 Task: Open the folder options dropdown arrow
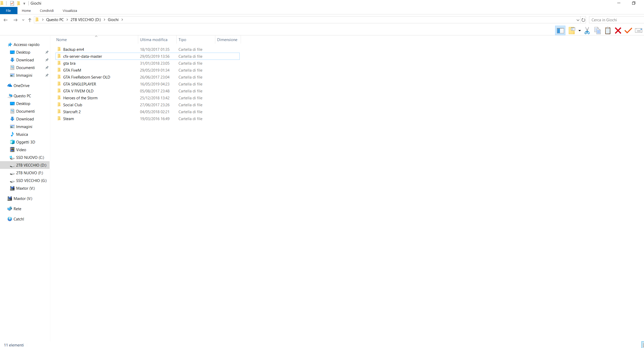580,31
